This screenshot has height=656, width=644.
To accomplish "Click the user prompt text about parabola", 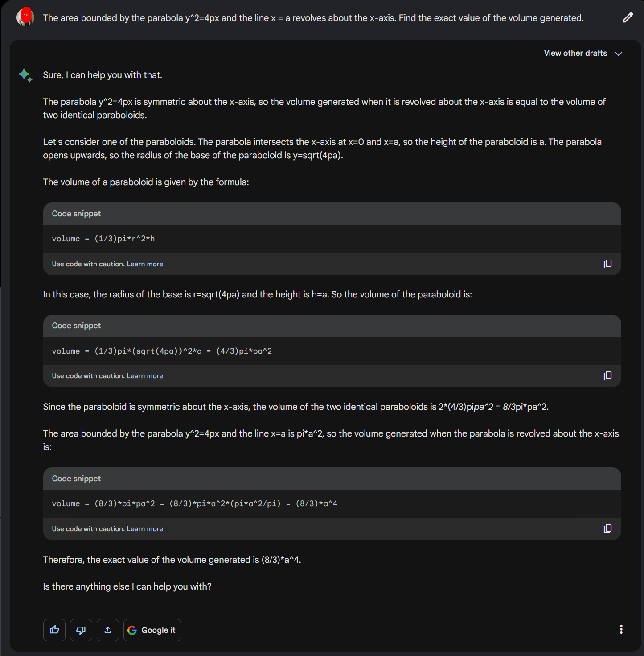I will coord(313,18).
